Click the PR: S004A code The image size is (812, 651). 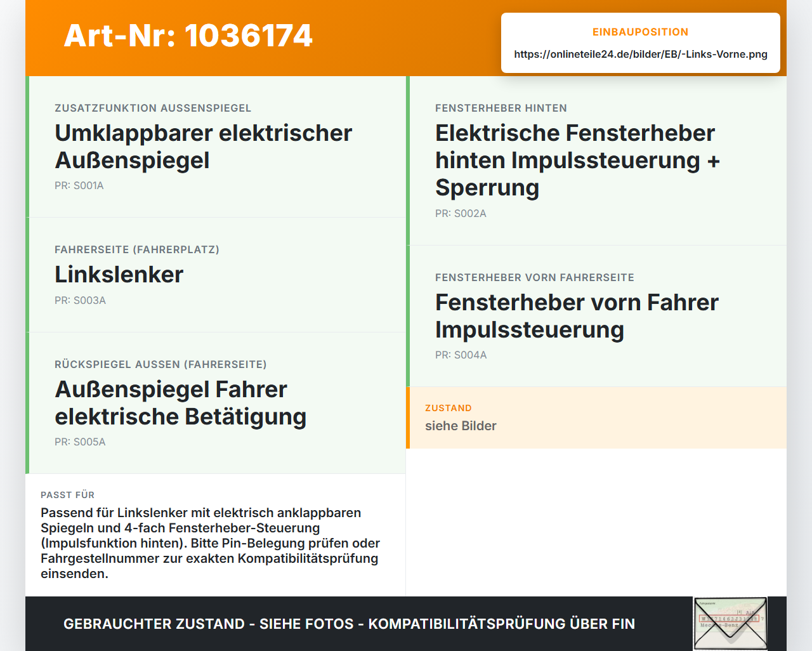(461, 355)
